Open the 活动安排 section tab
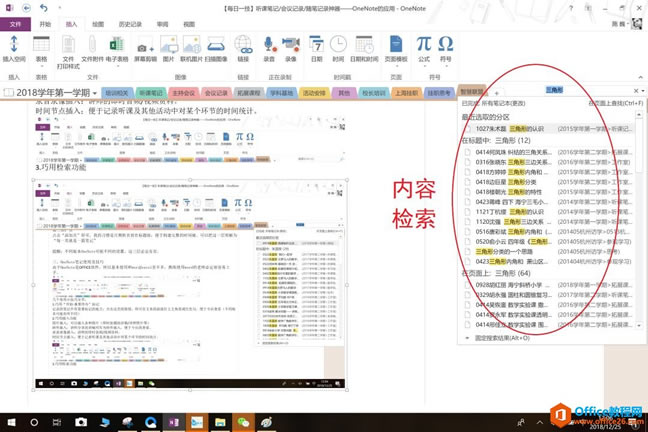 (x=314, y=93)
